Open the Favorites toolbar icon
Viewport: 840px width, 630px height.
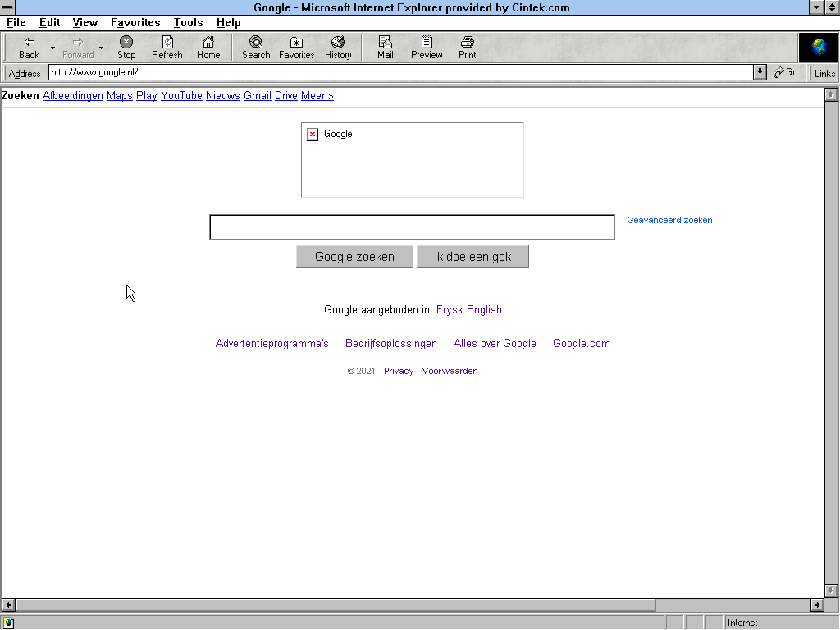[296, 47]
